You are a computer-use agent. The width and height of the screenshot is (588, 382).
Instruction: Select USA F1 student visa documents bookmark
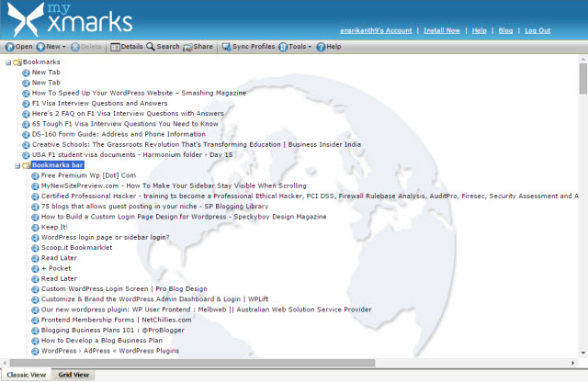[x=132, y=155]
